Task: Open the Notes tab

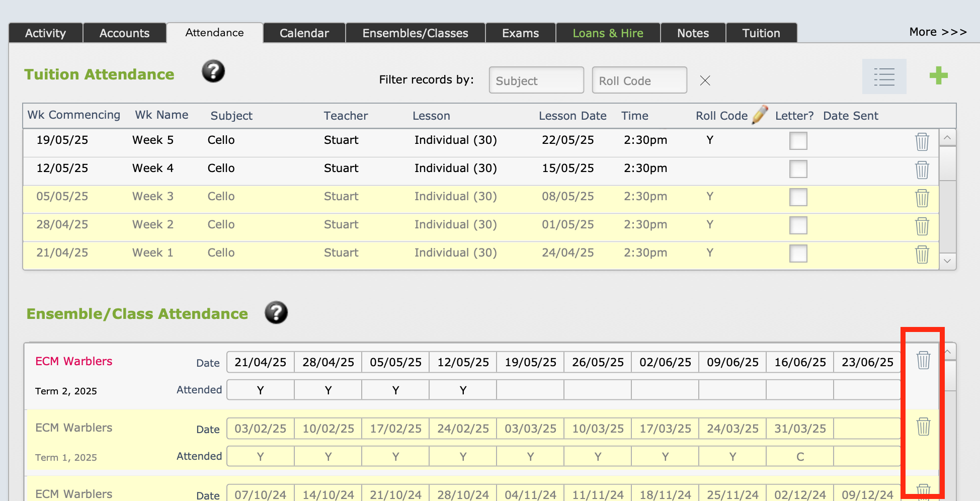Action: [x=693, y=33]
